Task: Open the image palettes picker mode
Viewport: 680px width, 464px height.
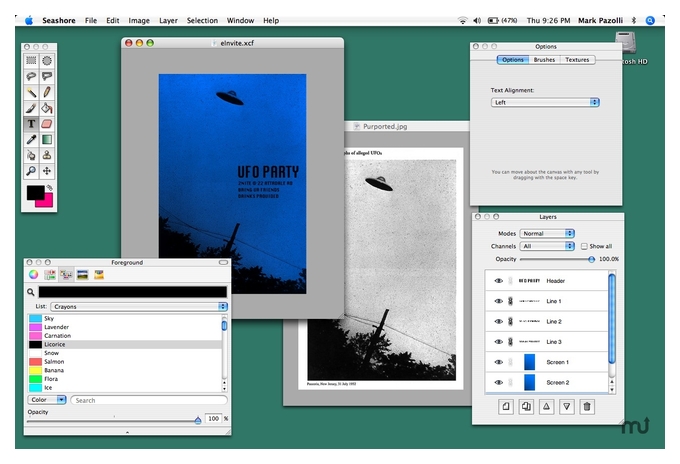Action: pyautogui.click(x=82, y=274)
